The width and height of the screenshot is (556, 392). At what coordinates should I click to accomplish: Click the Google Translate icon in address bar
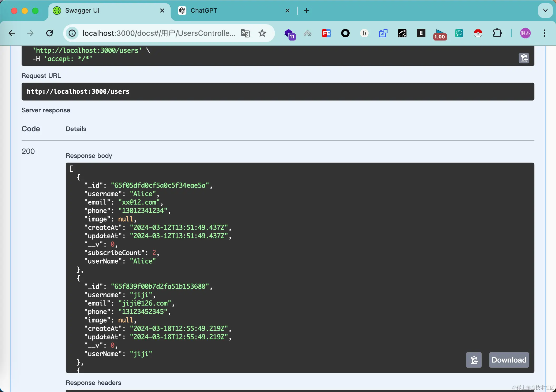[x=245, y=33]
